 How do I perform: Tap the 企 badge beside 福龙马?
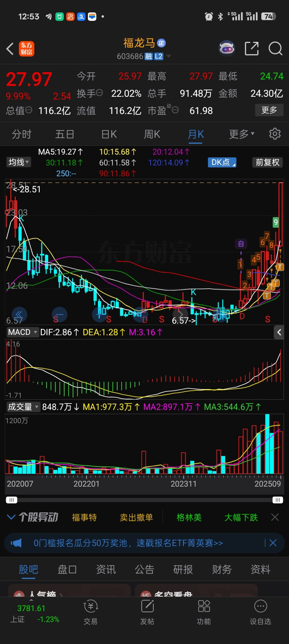pos(161,43)
